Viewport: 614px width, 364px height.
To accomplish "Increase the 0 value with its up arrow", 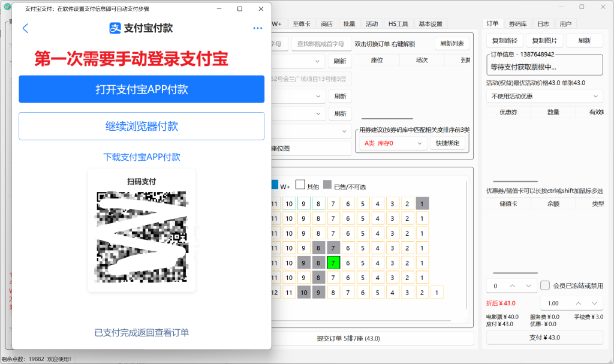I will point(512,286).
